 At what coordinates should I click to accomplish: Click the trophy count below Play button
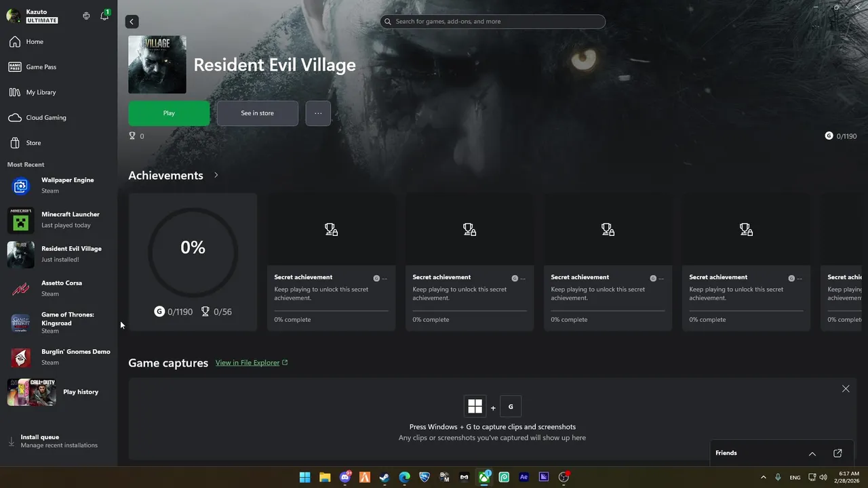(136, 136)
